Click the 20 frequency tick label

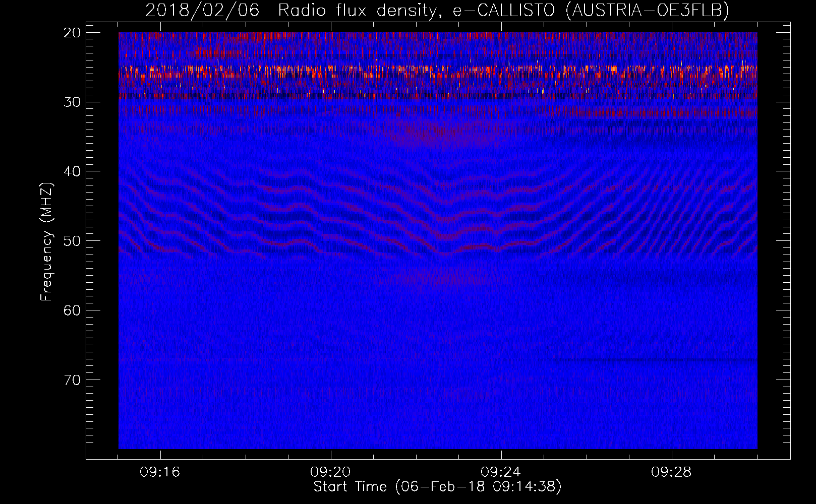72,32
